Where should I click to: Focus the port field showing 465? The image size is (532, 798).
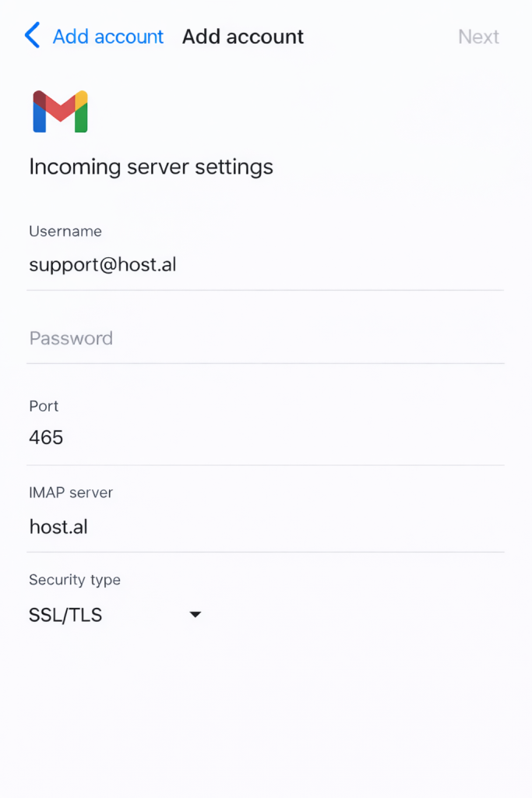coord(265,438)
